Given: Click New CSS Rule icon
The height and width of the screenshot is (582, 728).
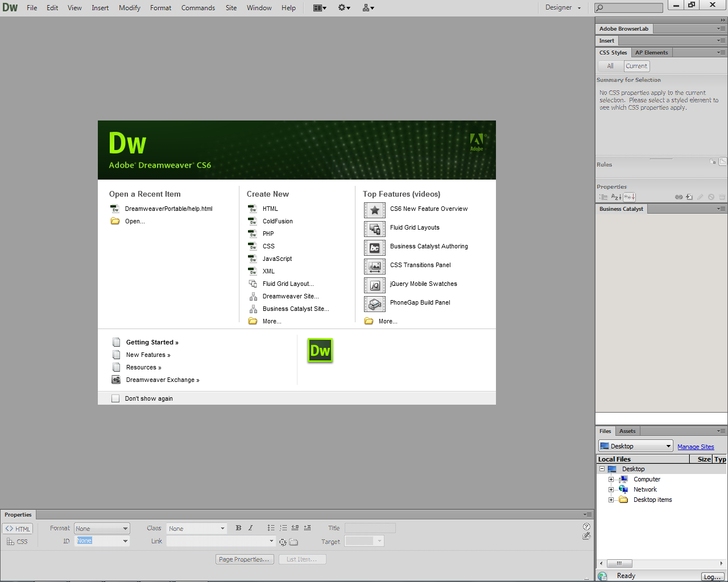Looking at the screenshot, I should coord(689,197).
